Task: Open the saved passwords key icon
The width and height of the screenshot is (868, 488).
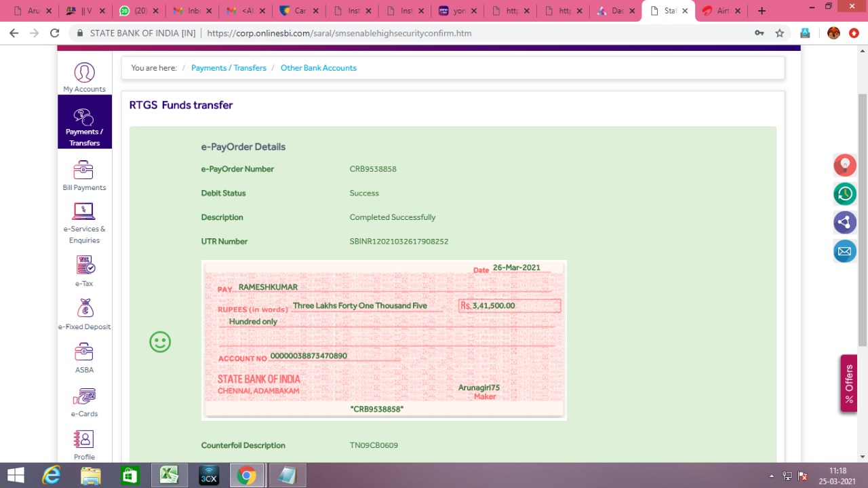Action: point(759,33)
